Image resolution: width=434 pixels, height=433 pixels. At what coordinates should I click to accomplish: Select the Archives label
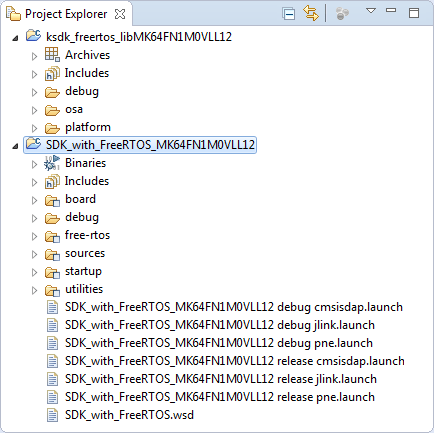point(87,55)
